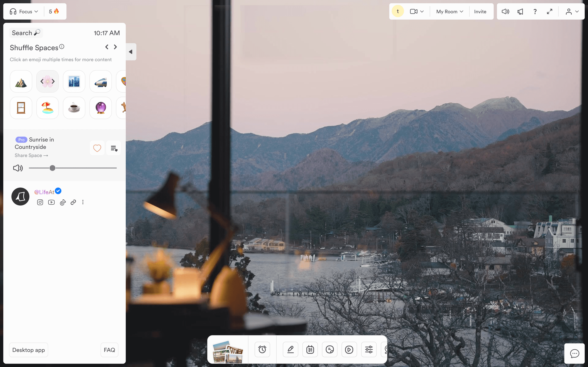Open the My Room dropdown
This screenshot has height=367, width=588.
click(449, 11)
